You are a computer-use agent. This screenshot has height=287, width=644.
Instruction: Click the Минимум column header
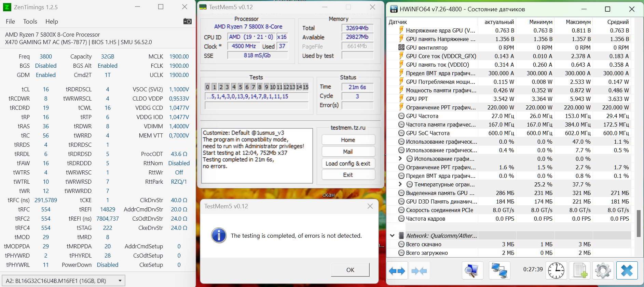pos(541,22)
